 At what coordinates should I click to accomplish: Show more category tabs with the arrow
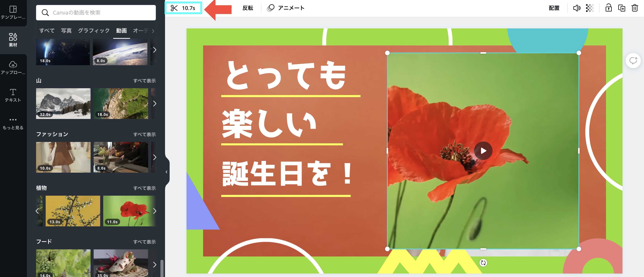(153, 31)
